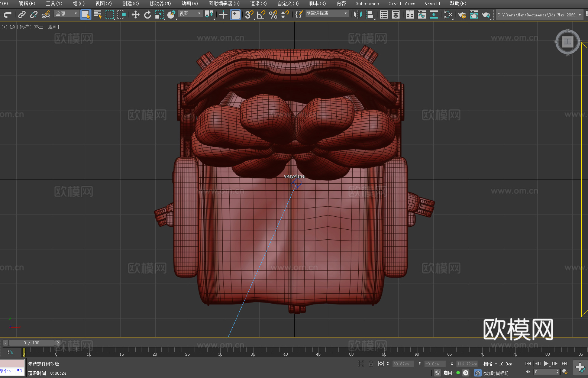Click the X coordinate field

point(403,364)
